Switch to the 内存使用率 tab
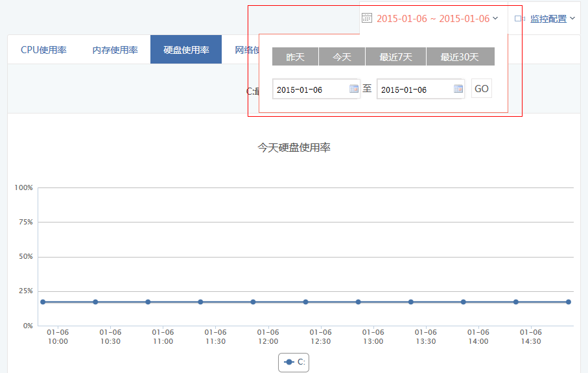The height and width of the screenshot is (373, 588). tap(115, 50)
